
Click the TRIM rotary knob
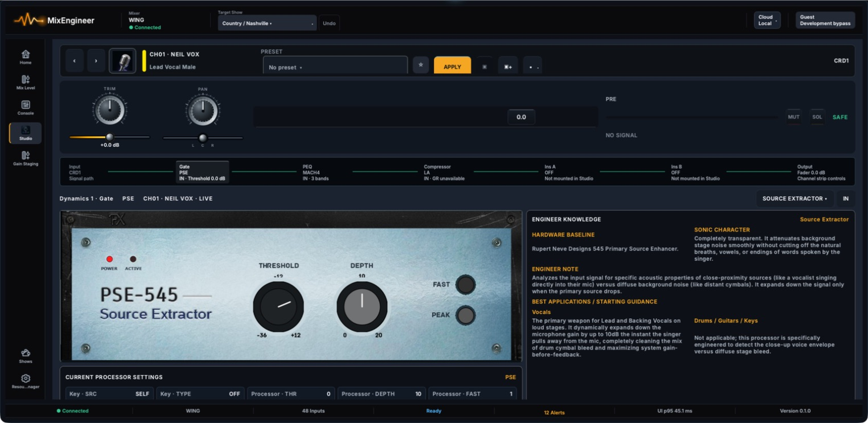click(x=110, y=111)
